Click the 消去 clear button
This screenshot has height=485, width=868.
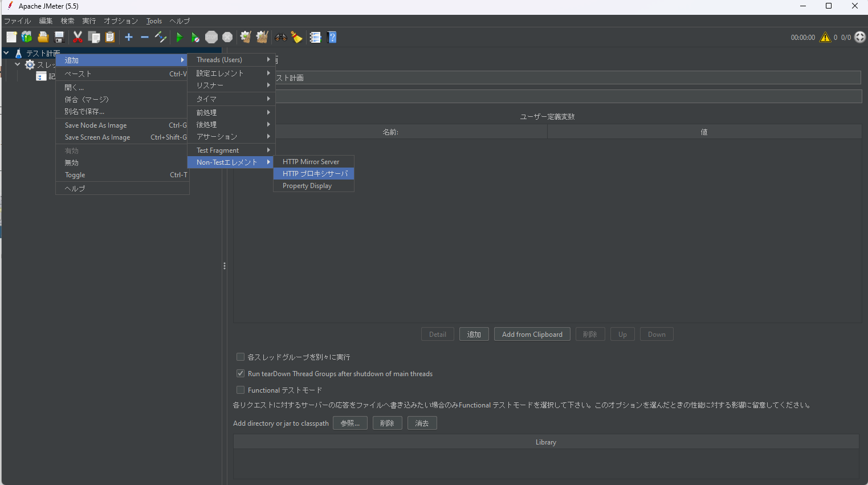click(x=422, y=423)
